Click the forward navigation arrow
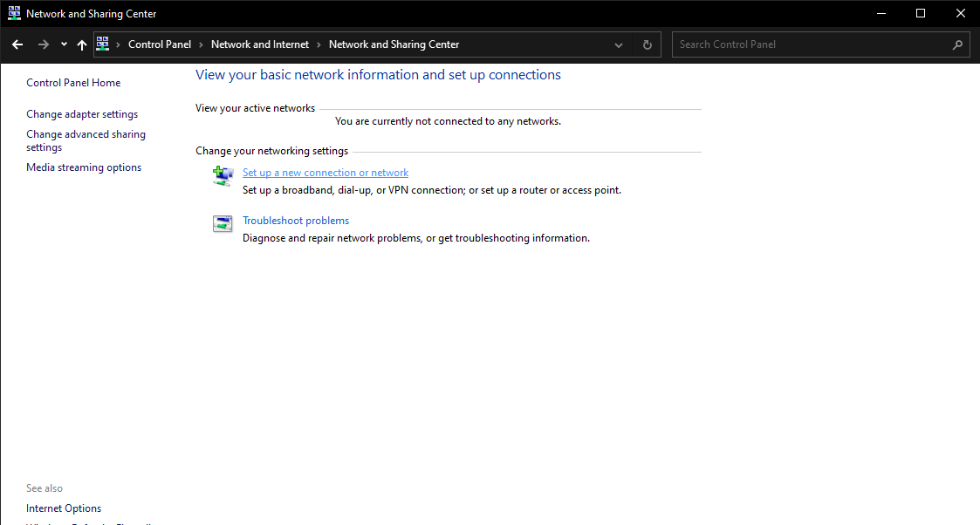The width and height of the screenshot is (980, 525). tap(43, 44)
